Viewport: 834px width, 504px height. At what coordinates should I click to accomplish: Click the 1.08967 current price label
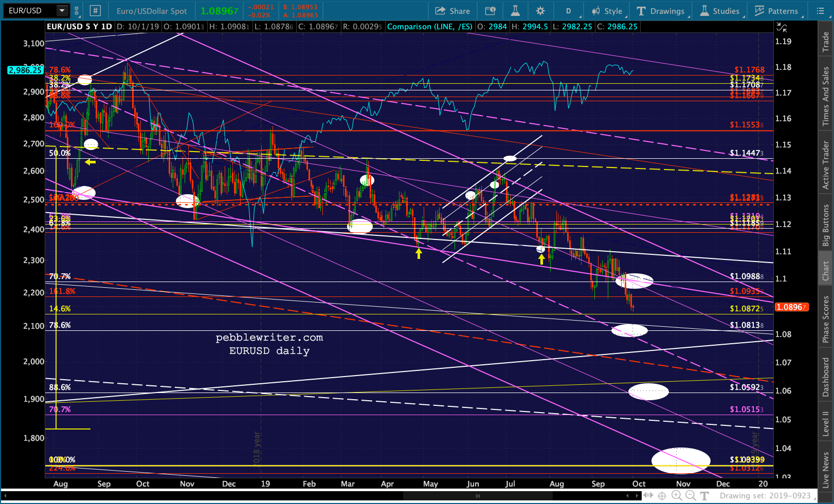pos(791,307)
